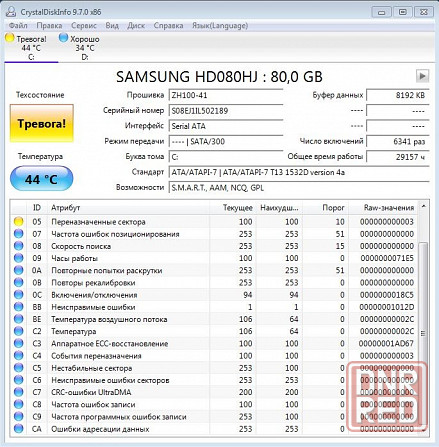Image resolution: width=439 pixels, height=447 pixels.
Task: Open the Правка menu
Action: pos(49,25)
